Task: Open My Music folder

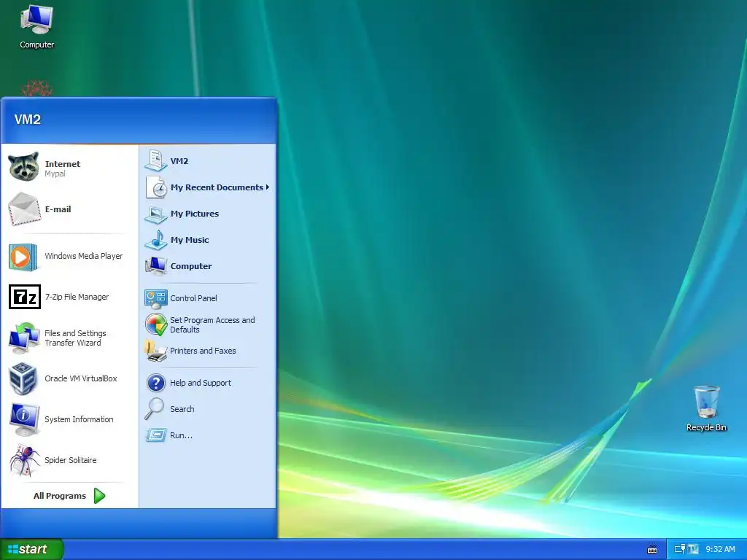Action: tap(207, 240)
